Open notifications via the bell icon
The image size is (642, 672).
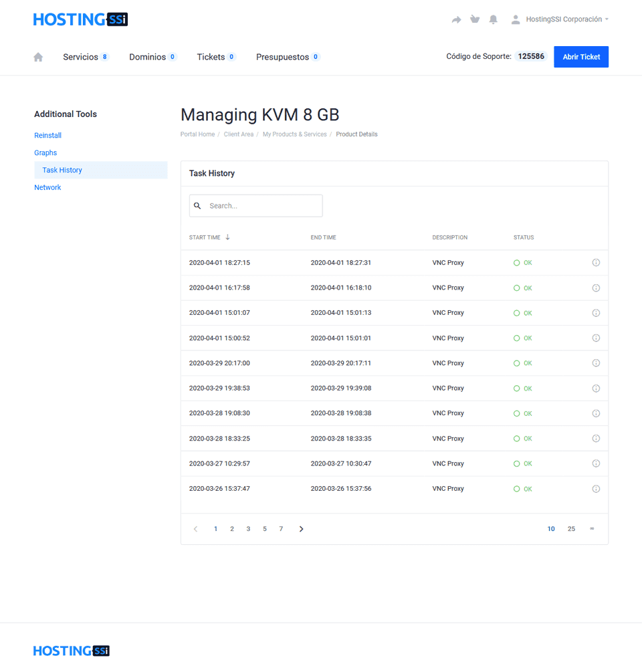click(x=494, y=19)
